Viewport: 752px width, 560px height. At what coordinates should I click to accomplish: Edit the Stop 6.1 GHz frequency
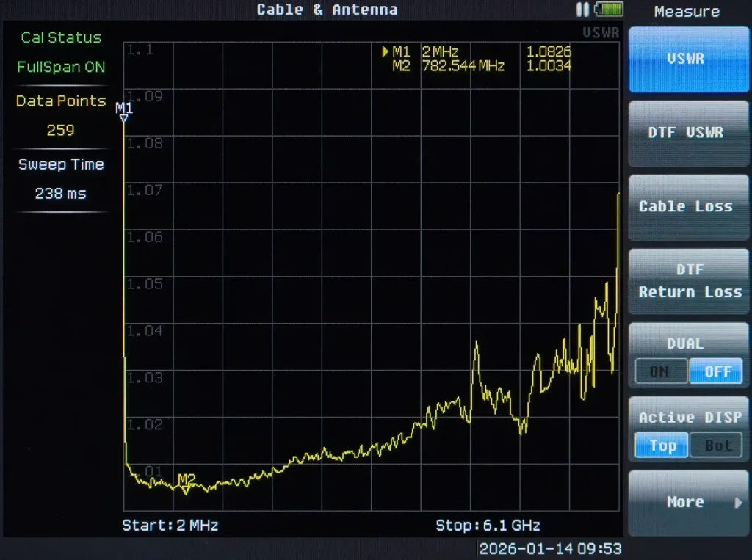click(x=488, y=526)
